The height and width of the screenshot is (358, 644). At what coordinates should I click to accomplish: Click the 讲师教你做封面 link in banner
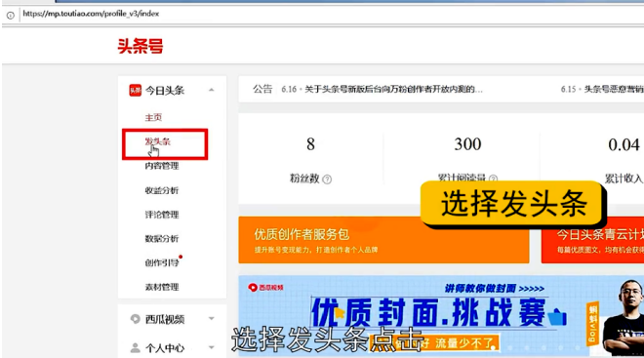point(495,289)
